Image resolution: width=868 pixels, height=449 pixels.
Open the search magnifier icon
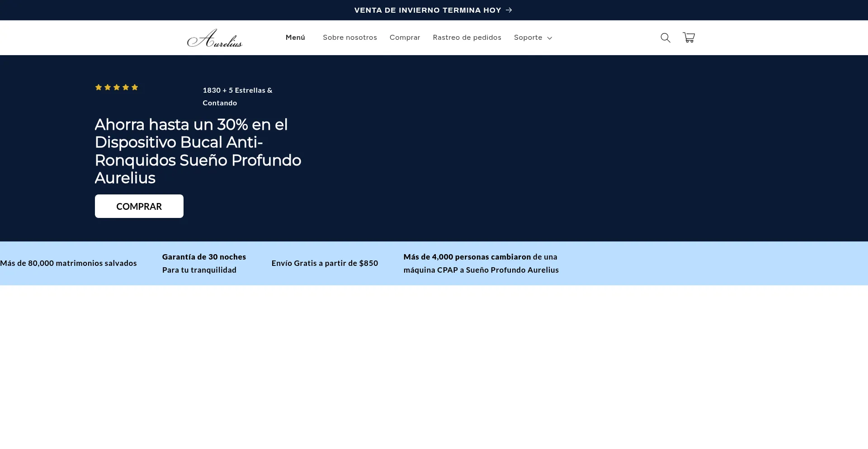click(x=665, y=38)
